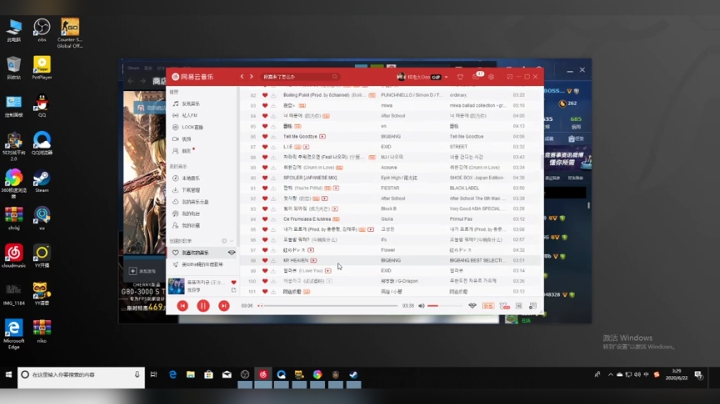Screen dimensions: 720x404
Task: Click the diamond sound-quality icon in player bar
Action: [472, 306]
